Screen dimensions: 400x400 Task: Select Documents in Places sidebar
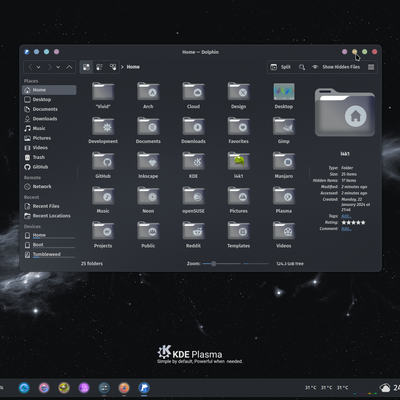point(49,109)
